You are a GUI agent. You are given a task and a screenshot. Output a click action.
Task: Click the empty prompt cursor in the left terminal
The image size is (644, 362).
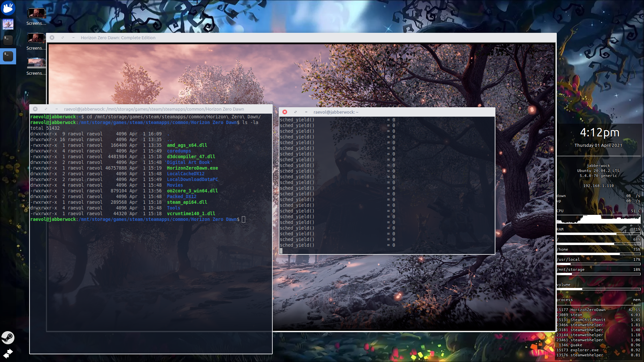244,219
